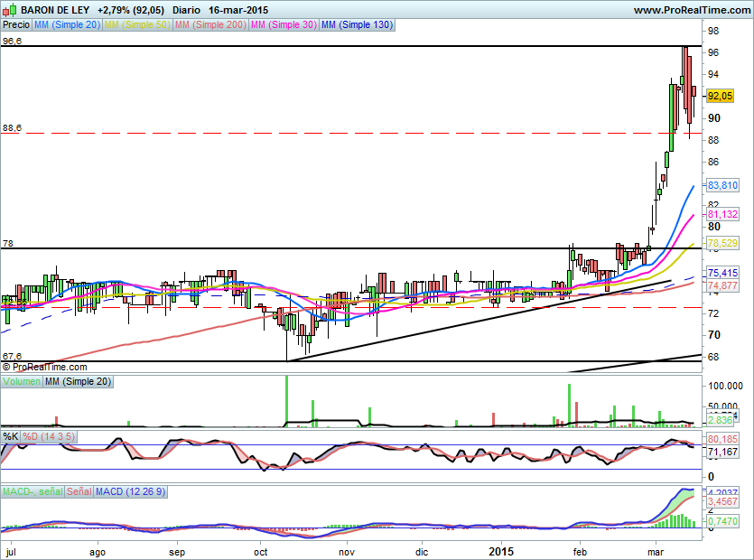The height and width of the screenshot is (560, 754).
Task: Click the 80,185 stochastic value
Action: click(x=722, y=439)
